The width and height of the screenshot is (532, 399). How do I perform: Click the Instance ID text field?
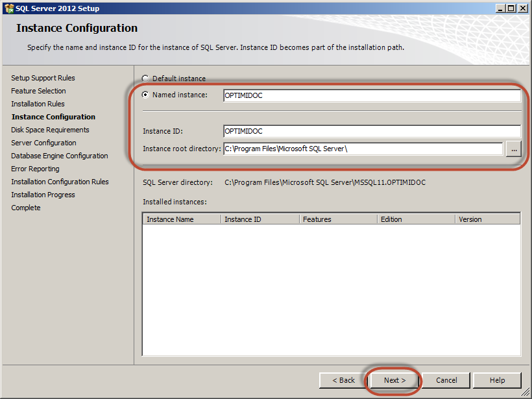(371, 131)
